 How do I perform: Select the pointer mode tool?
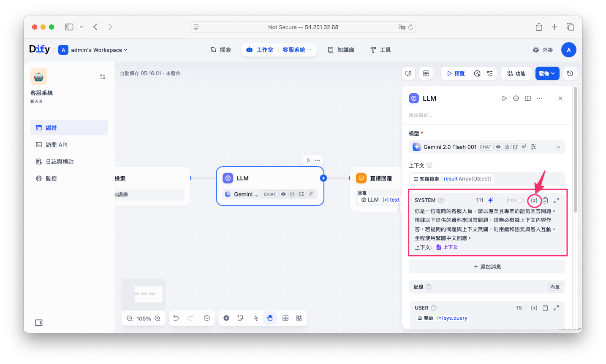(256, 318)
